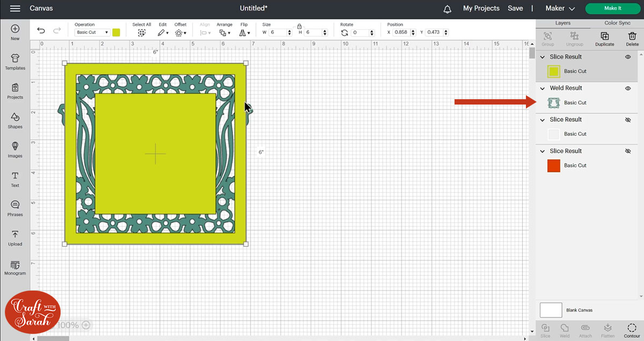
Task: Open the Templates panel
Action: tap(15, 62)
